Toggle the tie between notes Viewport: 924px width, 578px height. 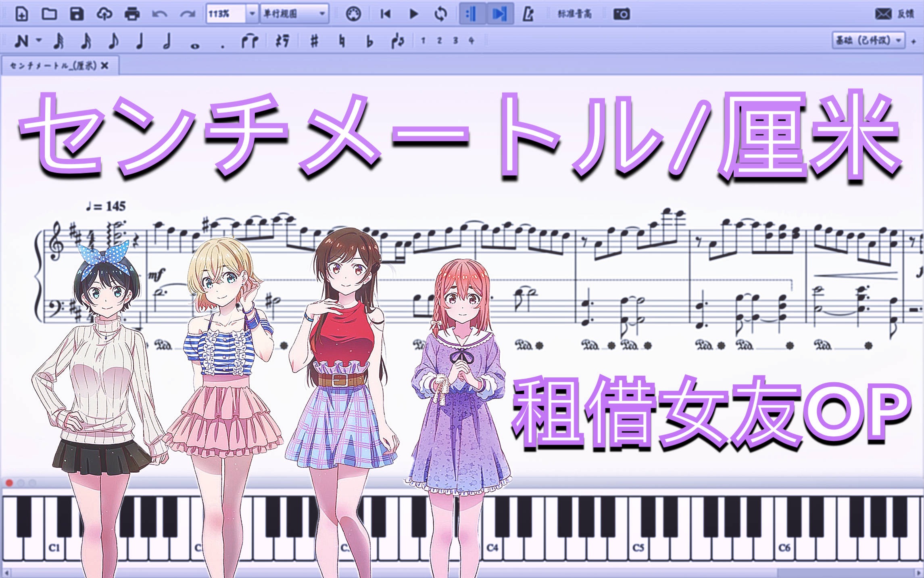(x=250, y=41)
